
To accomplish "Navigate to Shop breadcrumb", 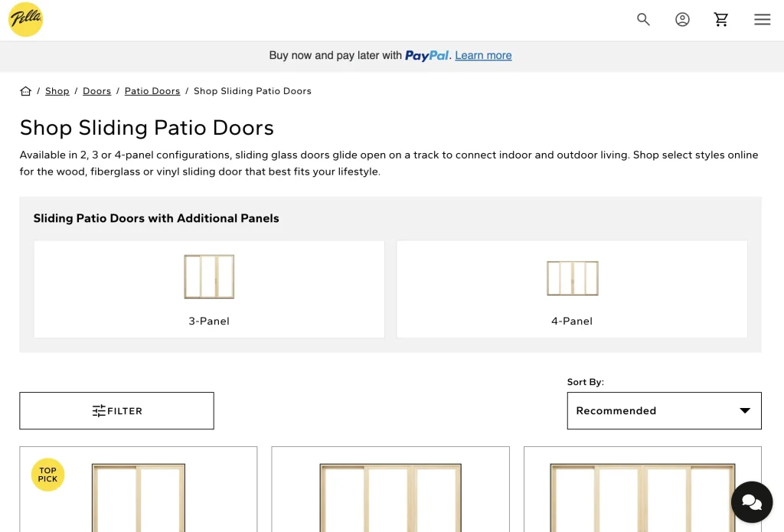I will 57,91.
